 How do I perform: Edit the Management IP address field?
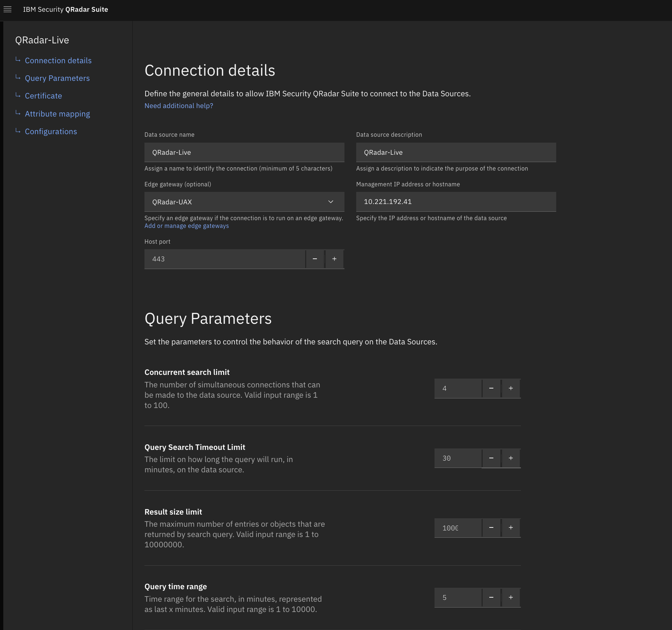click(x=456, y=202)
